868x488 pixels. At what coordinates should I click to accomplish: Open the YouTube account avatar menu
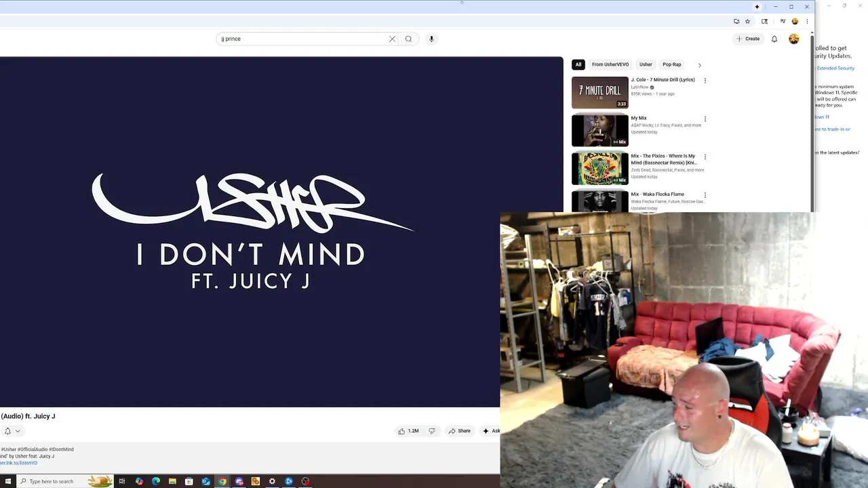[793, 39]
